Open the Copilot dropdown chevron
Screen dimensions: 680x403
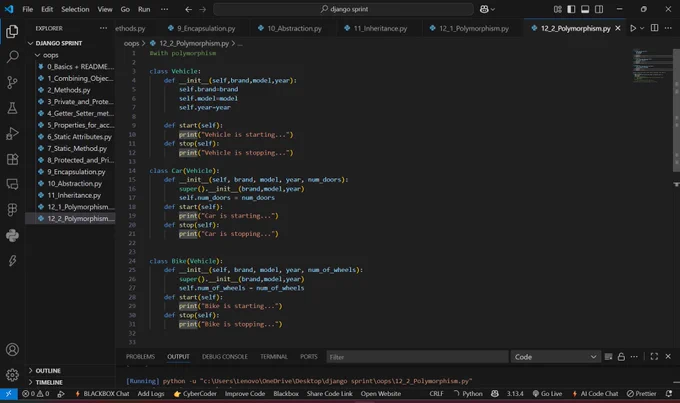(493, 9)
